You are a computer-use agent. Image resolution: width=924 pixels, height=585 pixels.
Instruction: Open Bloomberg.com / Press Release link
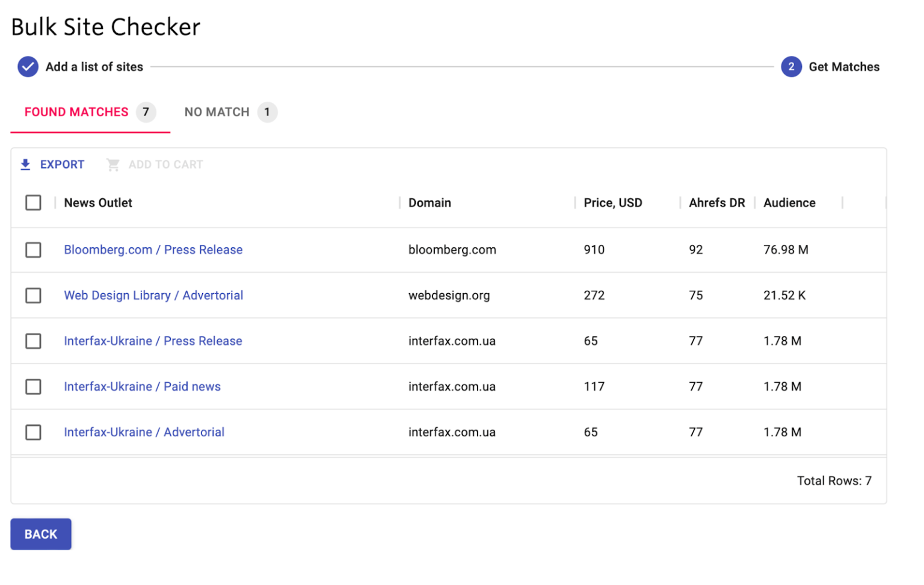click(153, 250)
